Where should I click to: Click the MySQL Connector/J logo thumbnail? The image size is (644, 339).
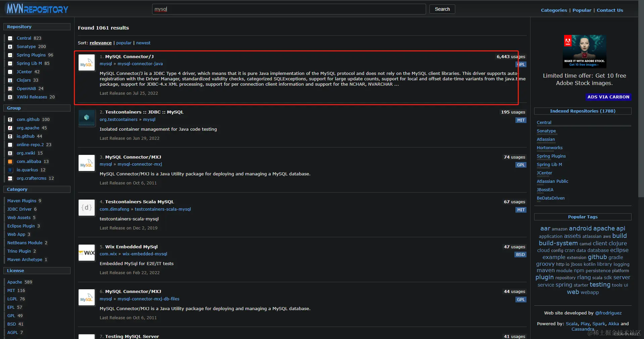coord(87,62)
